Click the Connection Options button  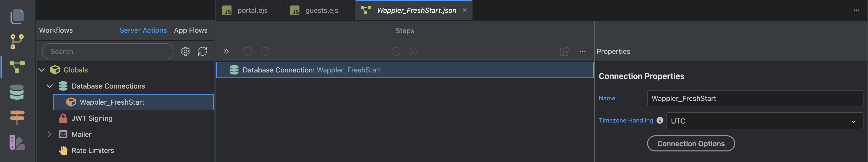(x=691, y=143)
